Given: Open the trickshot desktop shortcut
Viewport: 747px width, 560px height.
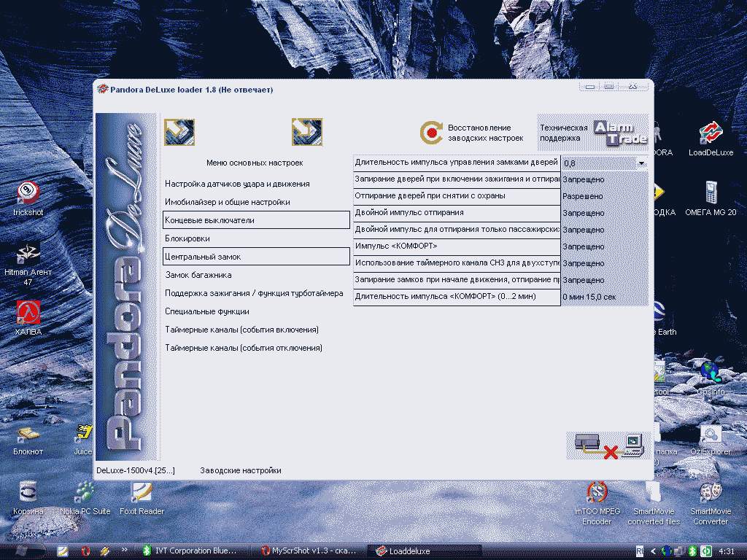Looking at the screenshot, I should 28,195.
